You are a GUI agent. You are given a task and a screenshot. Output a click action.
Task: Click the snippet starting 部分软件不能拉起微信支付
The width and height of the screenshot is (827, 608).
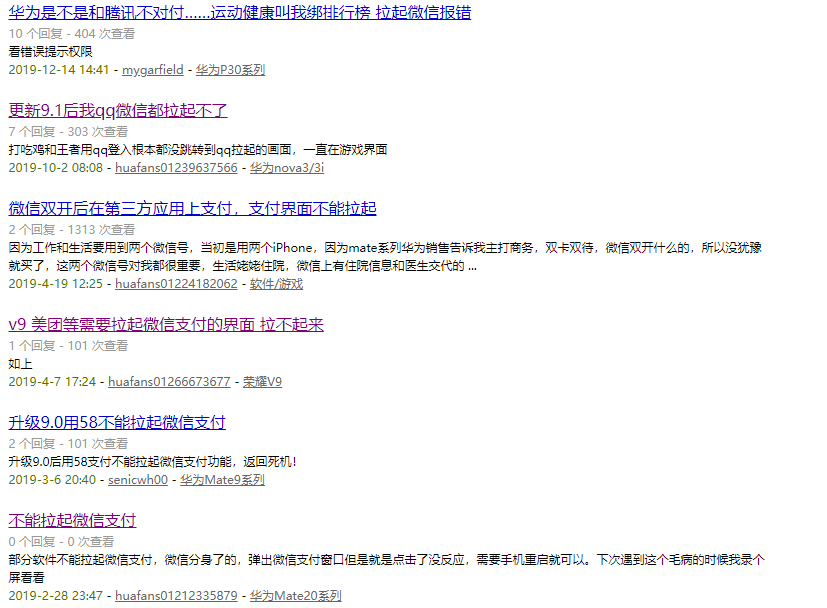coord(387,568)
